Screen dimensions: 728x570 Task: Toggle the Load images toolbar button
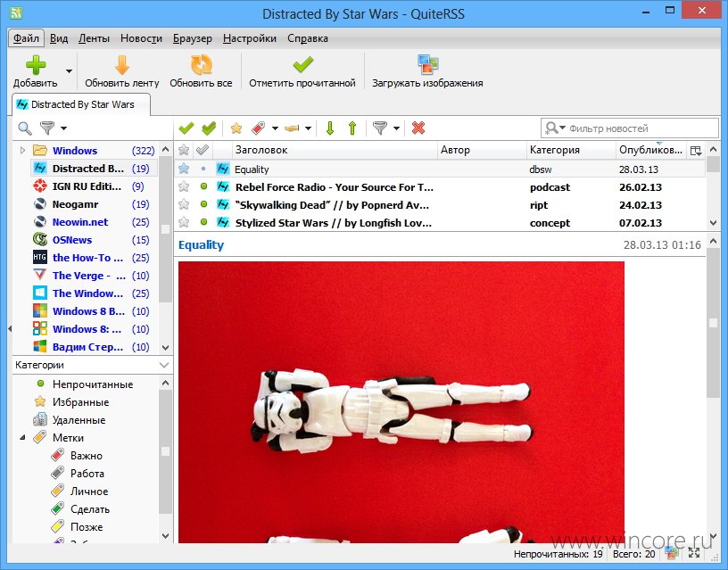click(427, 65)
